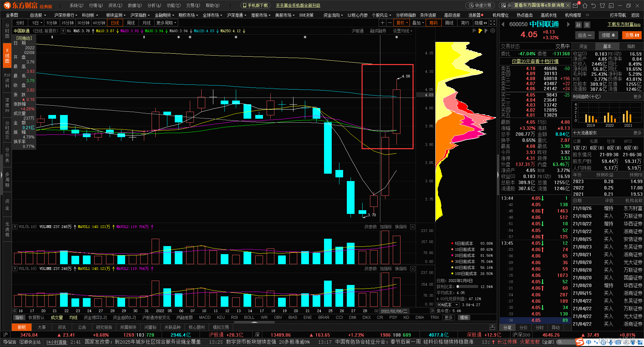
Task: Switch to 60分钟 chart tab
Action: point(99,23)
